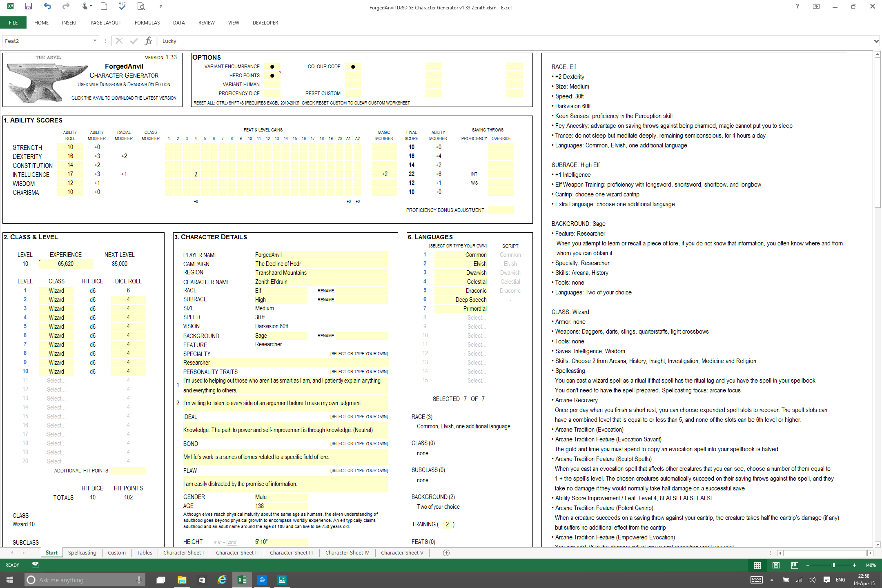Open the FILE tab
Image resolution: width=882 pixels, height=588 pixels.
tap(13, 22)
